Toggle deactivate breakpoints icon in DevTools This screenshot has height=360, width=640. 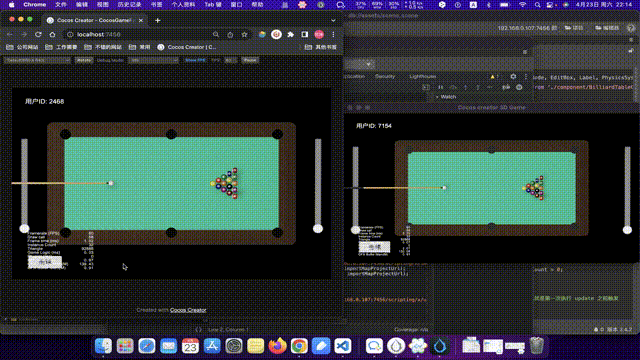point(506,87)
